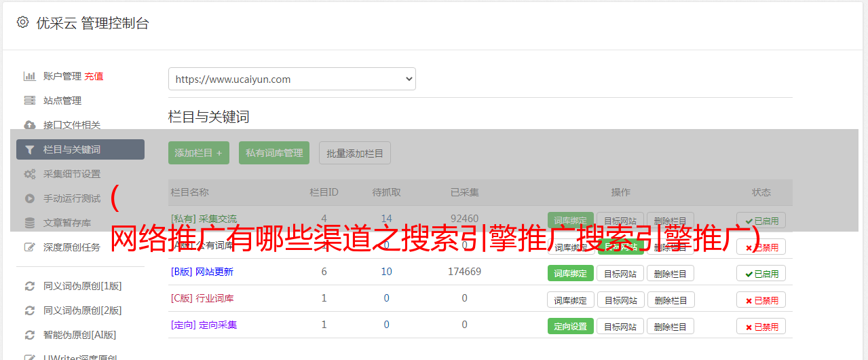Open the [私有] 采集交流 column link
868x360 pixels.
coord(204,219)
